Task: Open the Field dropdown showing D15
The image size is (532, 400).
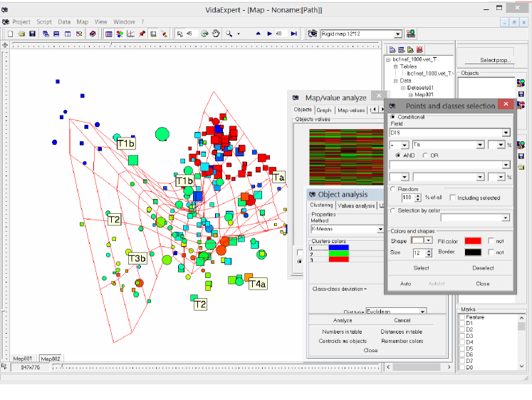Action: pos(506,133)
